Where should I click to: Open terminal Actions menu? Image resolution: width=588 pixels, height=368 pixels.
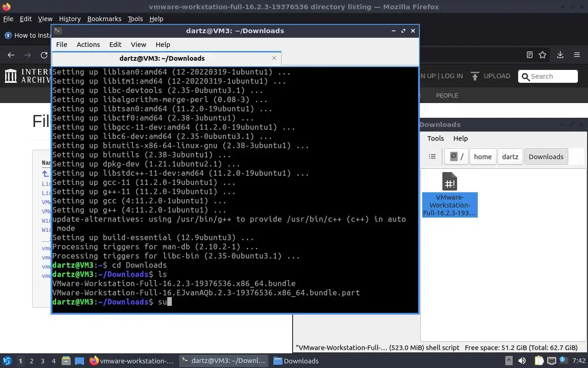click(x=88, y=45)
